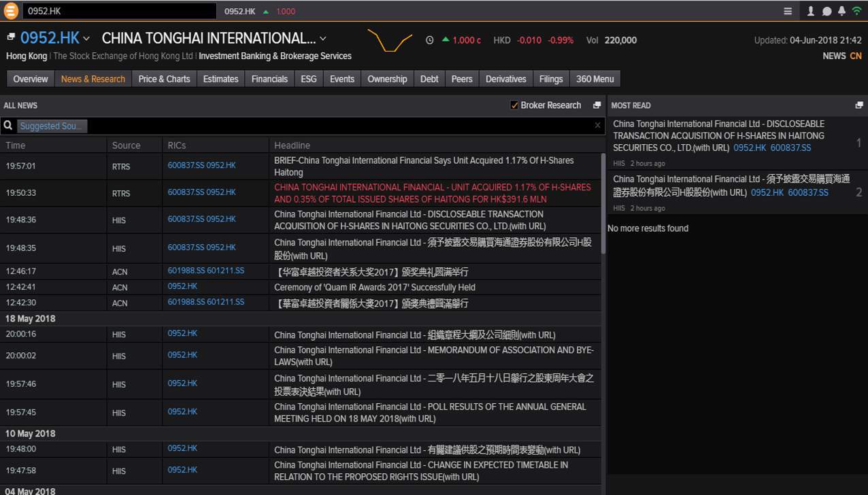Click the RICs column header
868x495 pixels.
coord(177,145)
